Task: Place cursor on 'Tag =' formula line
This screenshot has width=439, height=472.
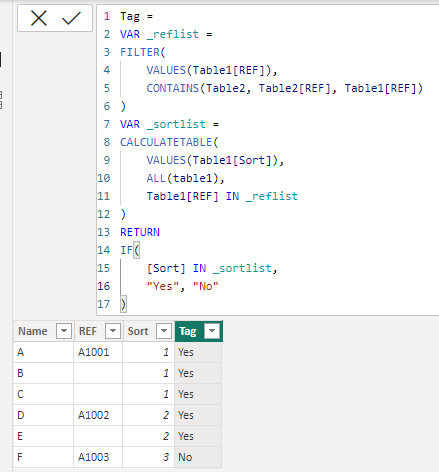Action: 136,16
